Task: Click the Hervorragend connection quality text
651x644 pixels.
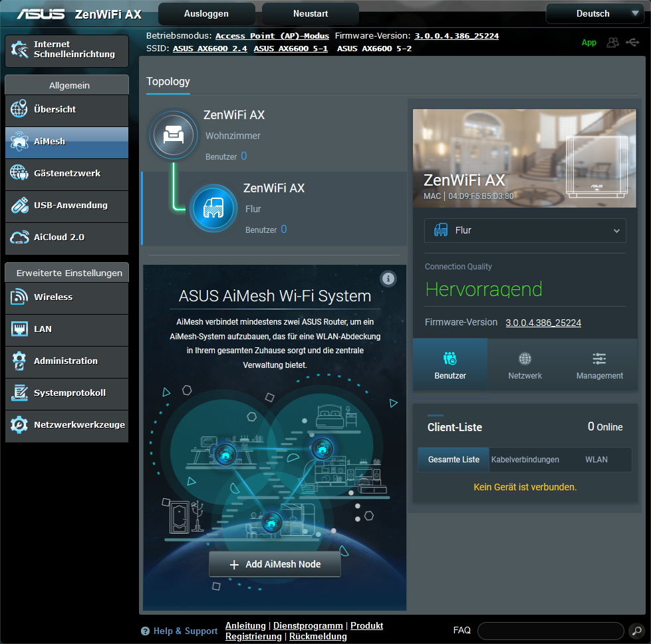Action: (483, 289)
